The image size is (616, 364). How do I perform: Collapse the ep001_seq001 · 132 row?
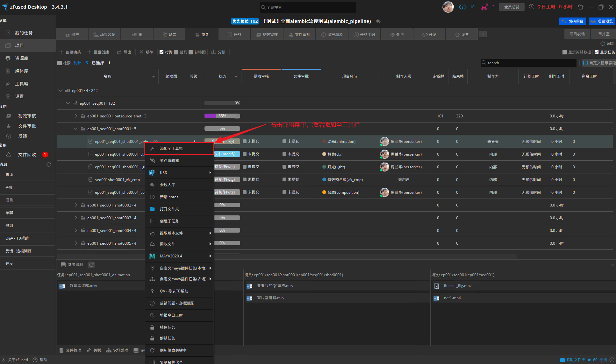coord(68,103)
